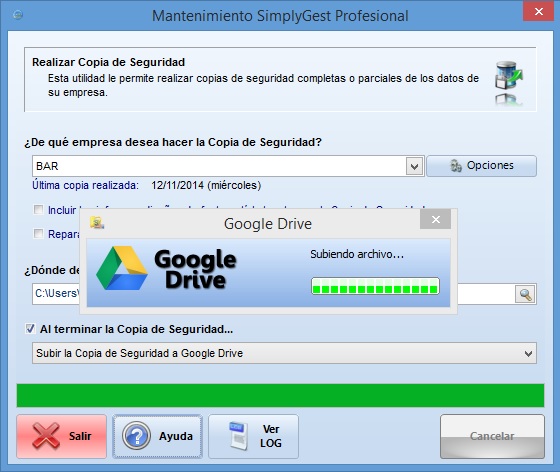Open the Ayuda help button
560x472 pixels.
158,436
